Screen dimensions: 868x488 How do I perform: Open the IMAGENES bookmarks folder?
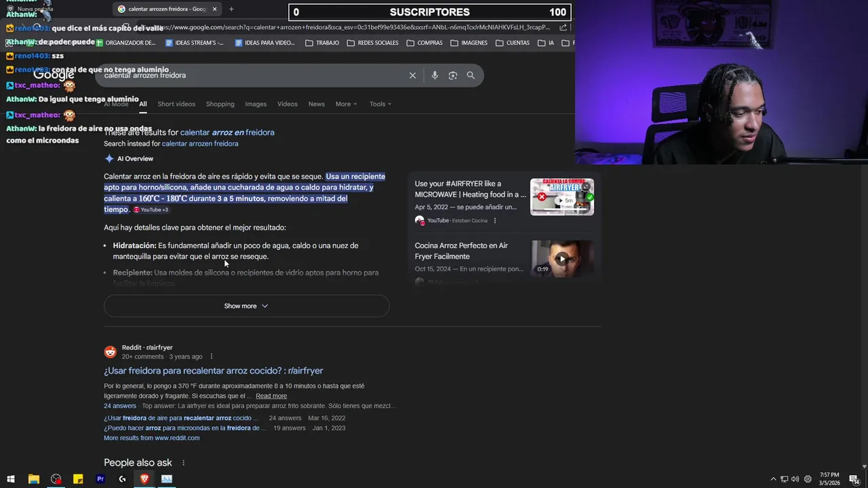469,43
